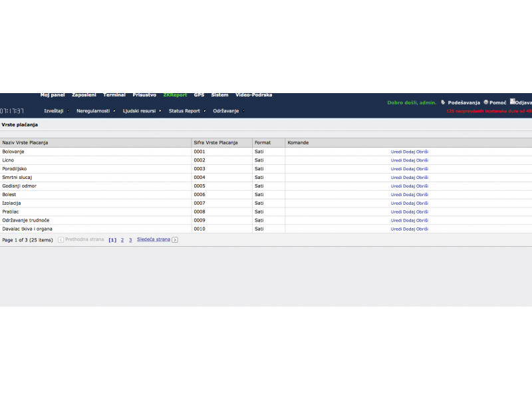The height and width of the screenshot is (399, 532).
Task: Expand the Ljudski resursi submenu
Action: 139,111
